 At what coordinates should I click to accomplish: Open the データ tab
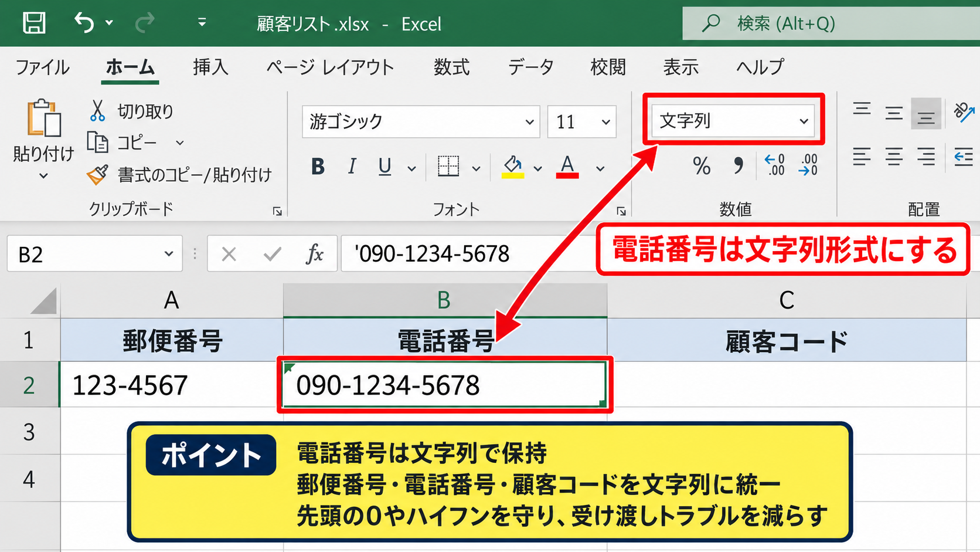coord(530,67)
